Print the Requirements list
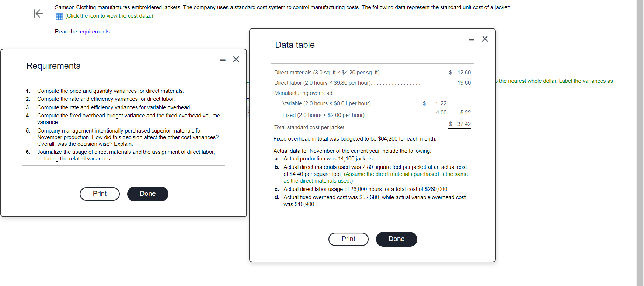Image resolution: width=644 pixels, height=286 pixels. pyautogui.click(x=100, y=194)
